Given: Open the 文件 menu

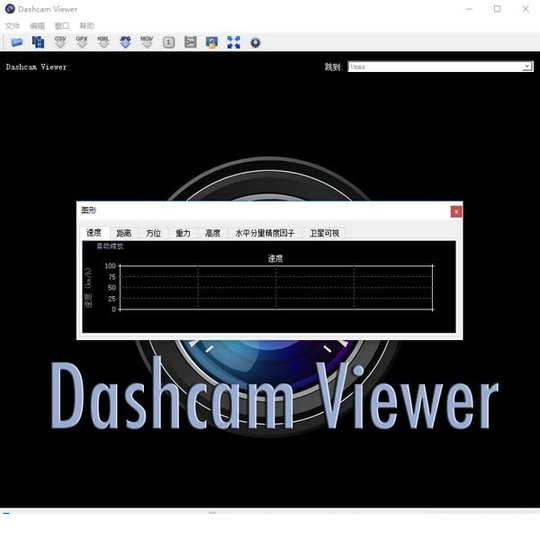Looking at the screenshot, I should (12, 26).
